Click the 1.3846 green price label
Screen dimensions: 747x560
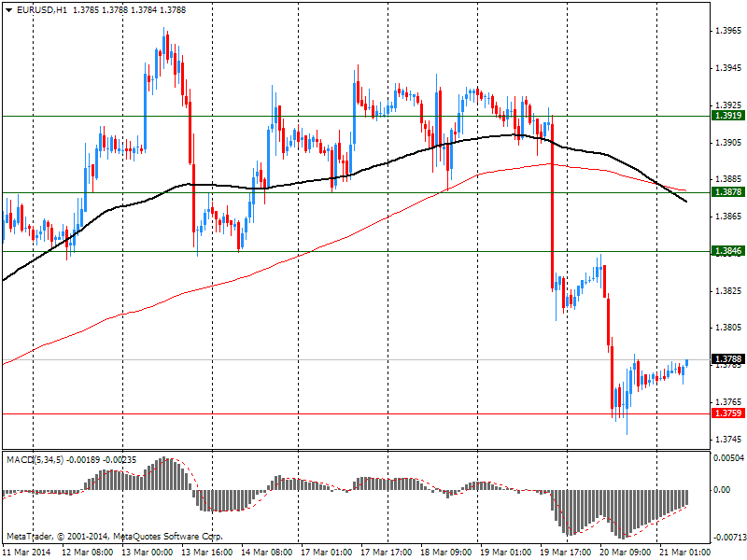(x=727, y=252)
